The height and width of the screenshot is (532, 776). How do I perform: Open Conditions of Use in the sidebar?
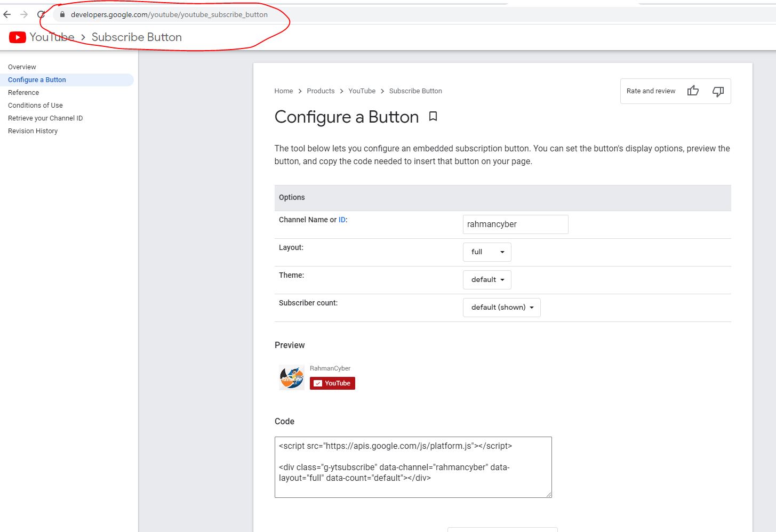(x=35, y=106)
